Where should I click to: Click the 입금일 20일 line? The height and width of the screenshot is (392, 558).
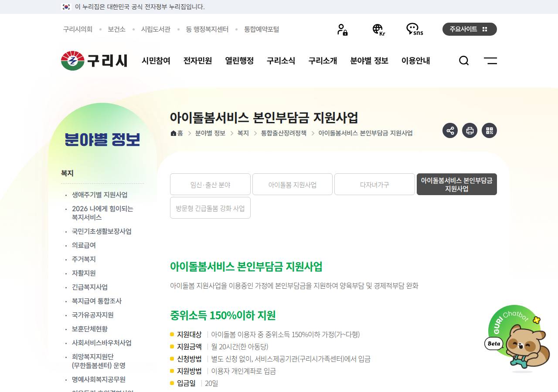tap(194, 383)
